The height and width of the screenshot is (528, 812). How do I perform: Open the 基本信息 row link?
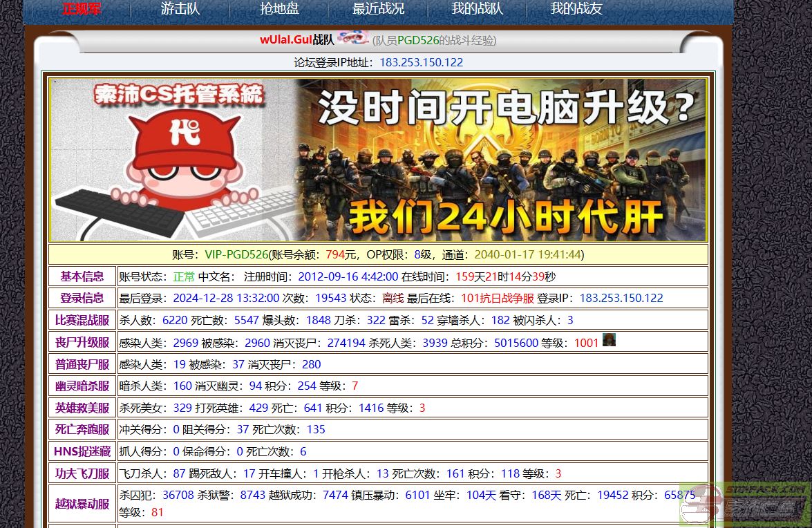[x=82, y=276]
